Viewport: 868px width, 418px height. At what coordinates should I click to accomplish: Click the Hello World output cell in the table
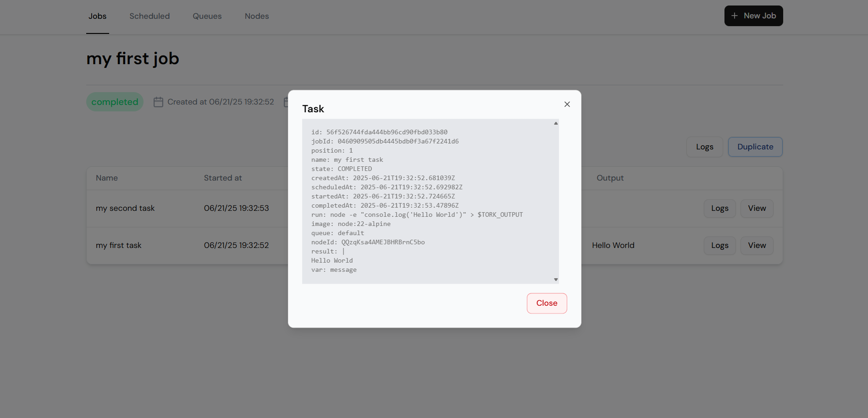(x=613, y=245)
